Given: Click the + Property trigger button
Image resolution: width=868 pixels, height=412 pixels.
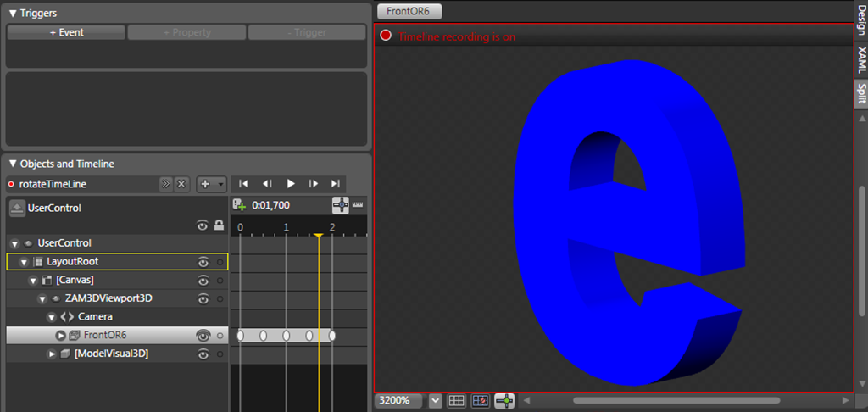Looking at the screenshot, I should [187, 33].
